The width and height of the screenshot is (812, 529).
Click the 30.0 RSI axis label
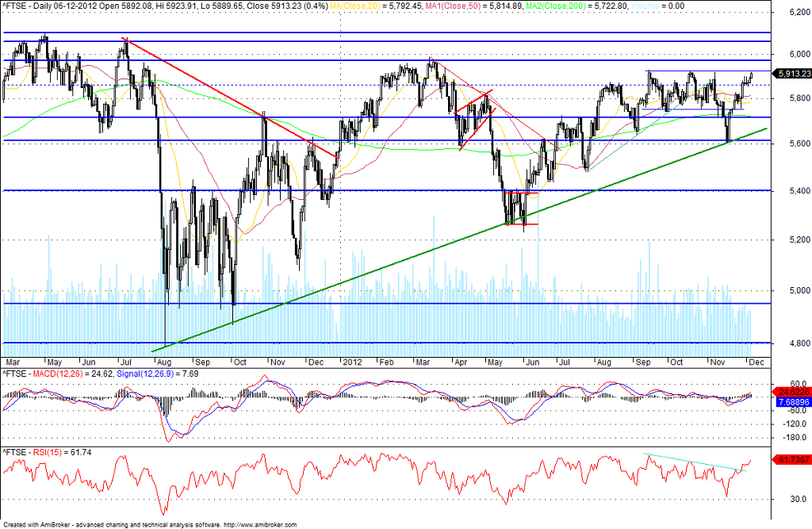tap(799, 499)
